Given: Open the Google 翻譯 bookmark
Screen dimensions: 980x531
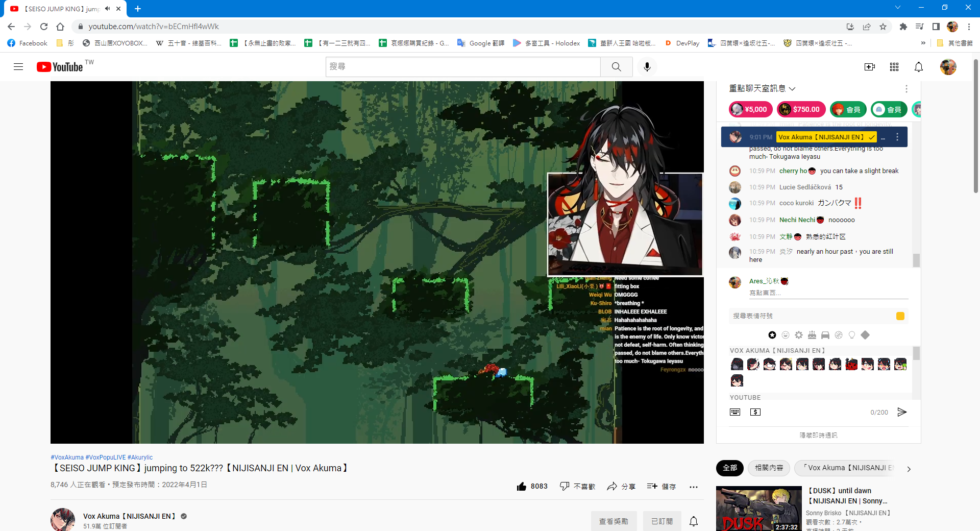Looking at the screenshot, I should pos(481,43).
